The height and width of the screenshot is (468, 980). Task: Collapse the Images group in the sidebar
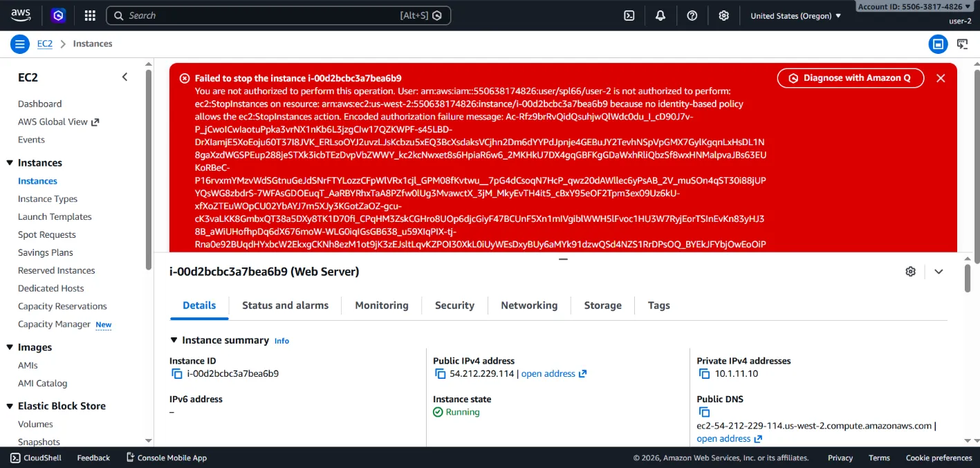(10, 347)
